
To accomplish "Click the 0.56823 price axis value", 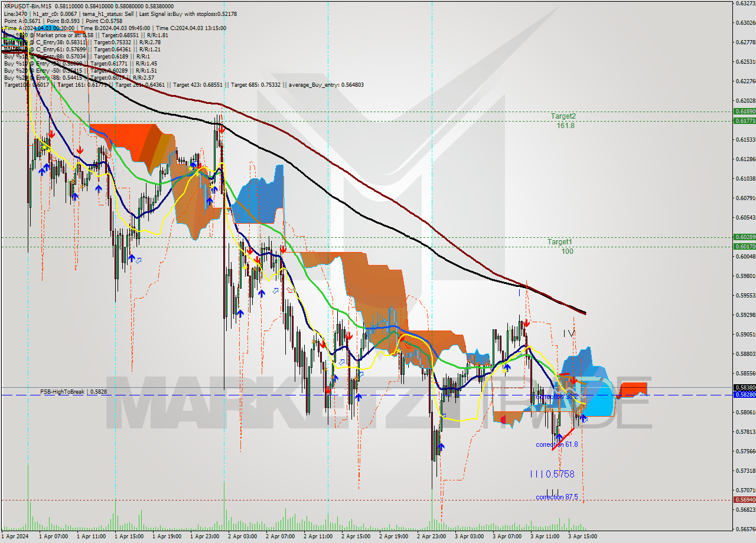I will (745, 509).
